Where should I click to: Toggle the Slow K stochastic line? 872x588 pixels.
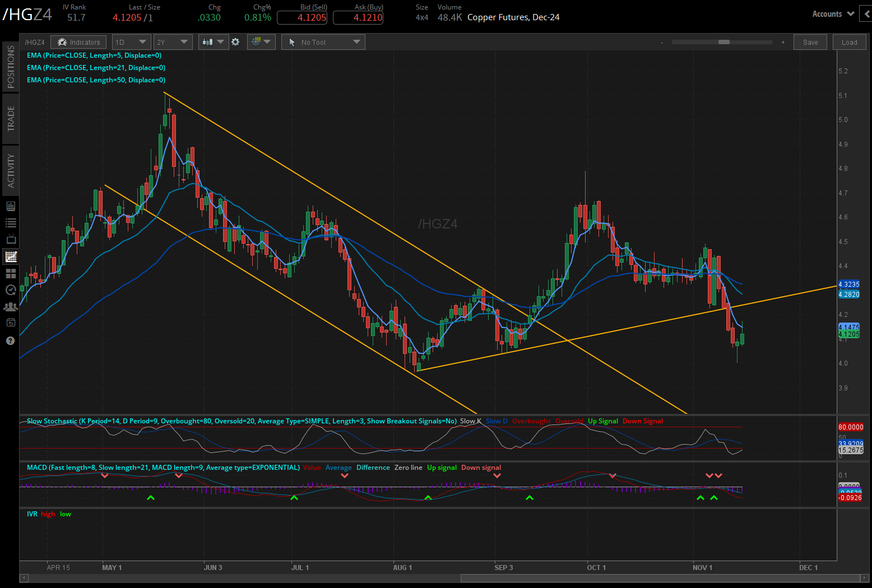(470, 421)
